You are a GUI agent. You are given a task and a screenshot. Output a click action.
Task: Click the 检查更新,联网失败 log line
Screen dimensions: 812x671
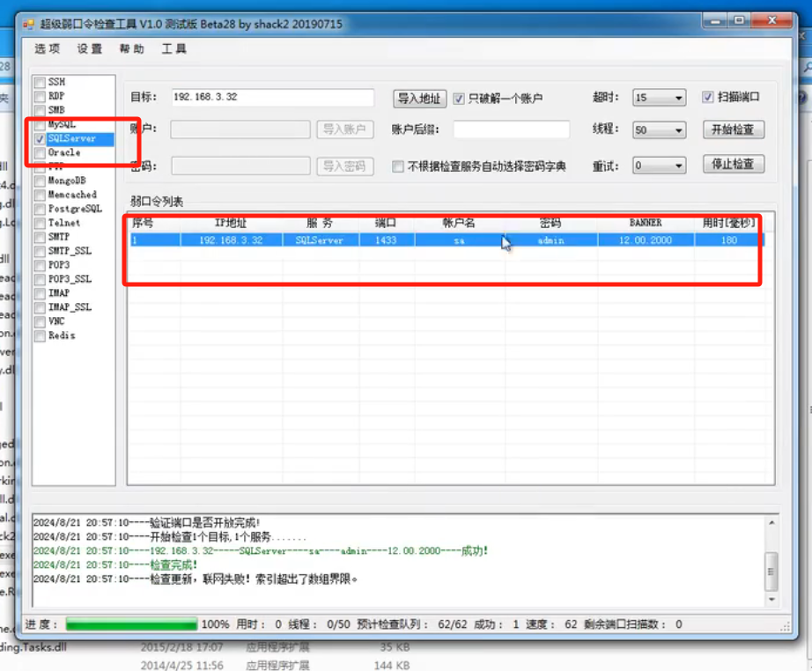click(196, 579)
